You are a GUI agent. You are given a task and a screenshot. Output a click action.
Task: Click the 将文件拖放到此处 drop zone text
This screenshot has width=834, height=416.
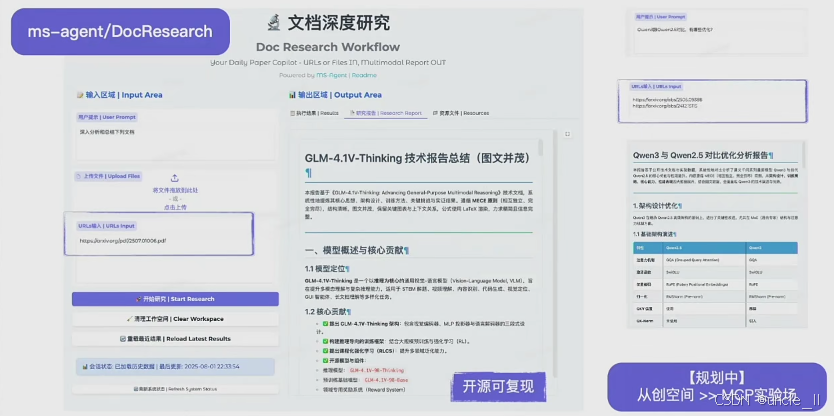point(175,190)
